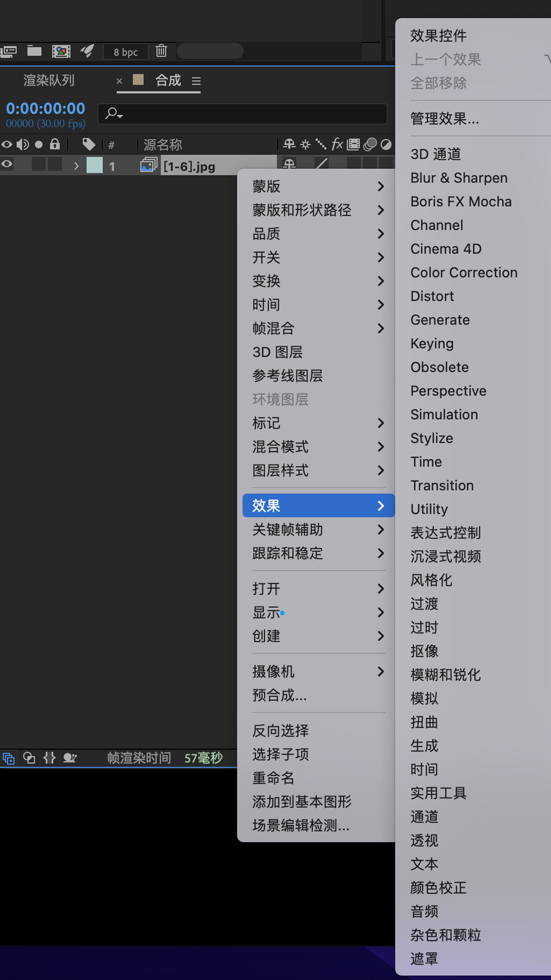551x980 pixels.
Task: Click the adjustment layer half-circle header icon
Action: (x=386, y=144)
